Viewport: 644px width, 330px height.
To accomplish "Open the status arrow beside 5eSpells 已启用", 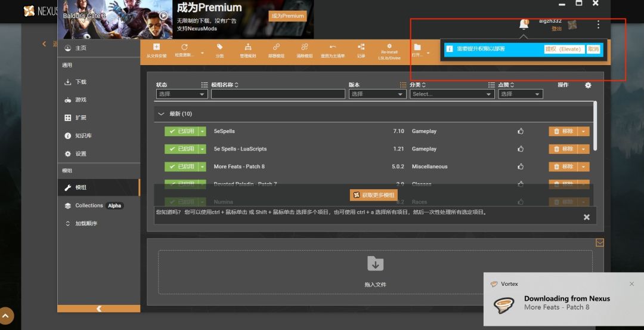I will tap(202, 131).
